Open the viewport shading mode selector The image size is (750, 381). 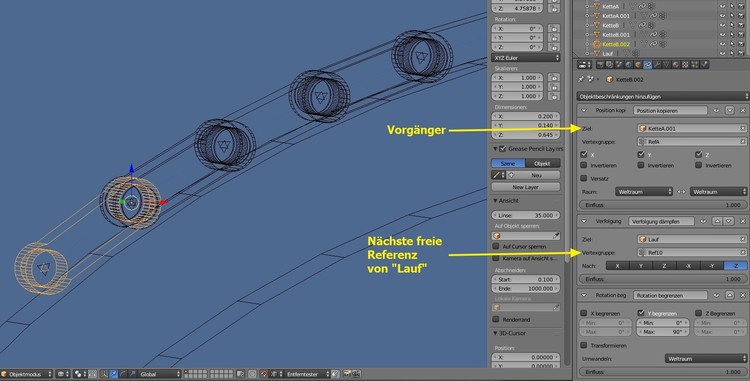[63, 374]
